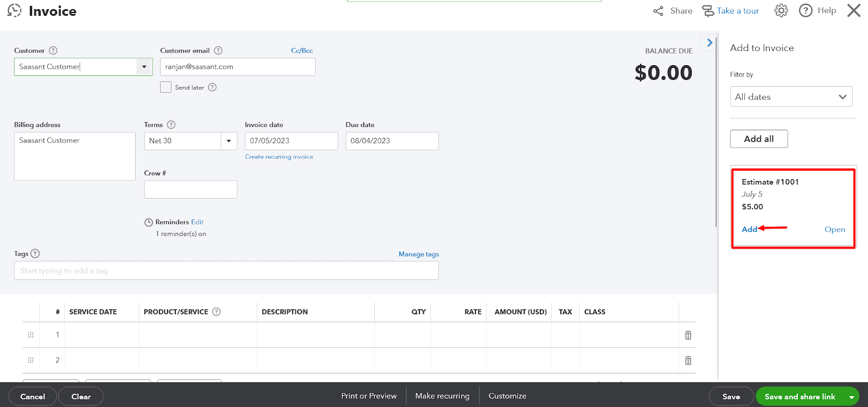
Task: Click the AMOUNT (USD) column header
Action: pos(521,312)
